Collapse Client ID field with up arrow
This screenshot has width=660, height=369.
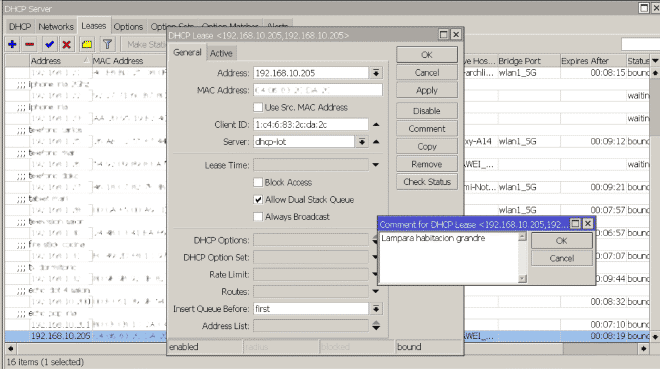[x=376, y=125]
